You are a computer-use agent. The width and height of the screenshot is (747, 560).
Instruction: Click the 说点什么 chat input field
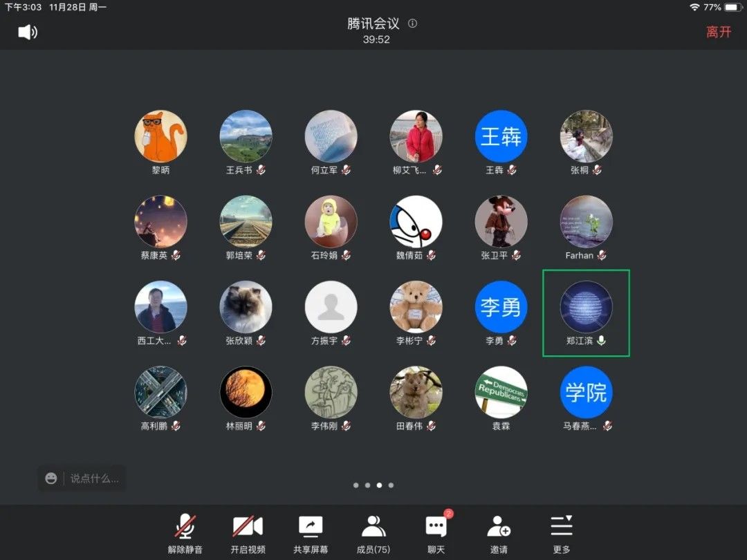(x=95, y=478)
